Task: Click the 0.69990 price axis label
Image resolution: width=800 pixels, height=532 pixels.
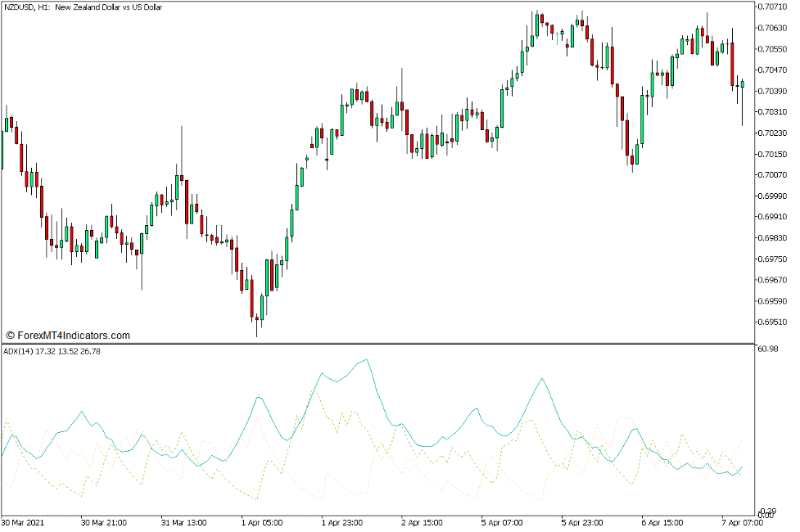Action: click(x=772, y=196)
